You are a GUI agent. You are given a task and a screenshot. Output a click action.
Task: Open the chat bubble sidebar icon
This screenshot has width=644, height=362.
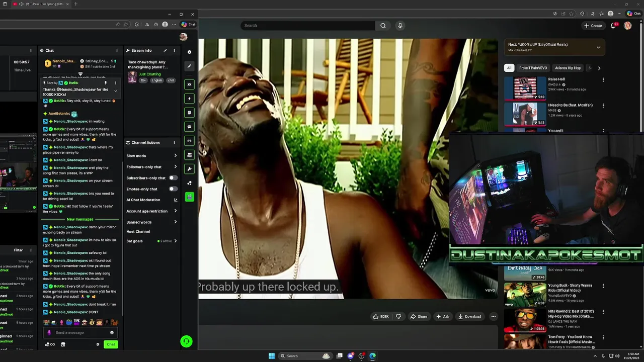coord(189,127)
